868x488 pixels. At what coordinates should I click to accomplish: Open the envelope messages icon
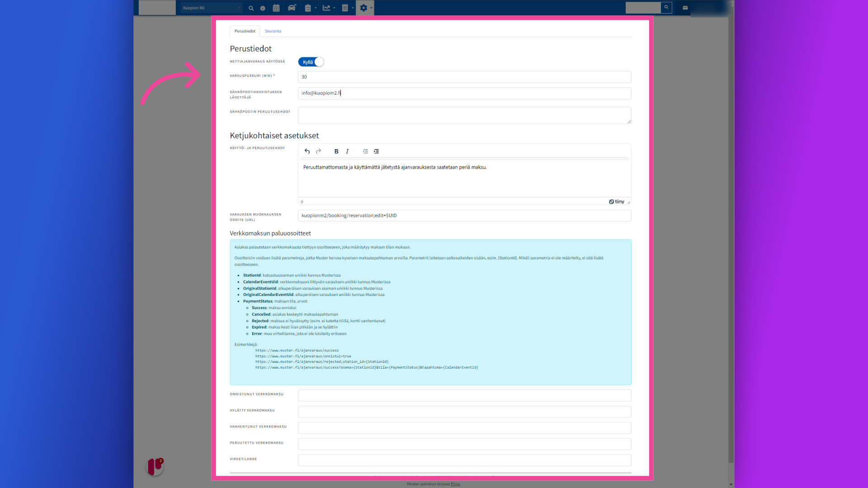(x=685, y=8)
